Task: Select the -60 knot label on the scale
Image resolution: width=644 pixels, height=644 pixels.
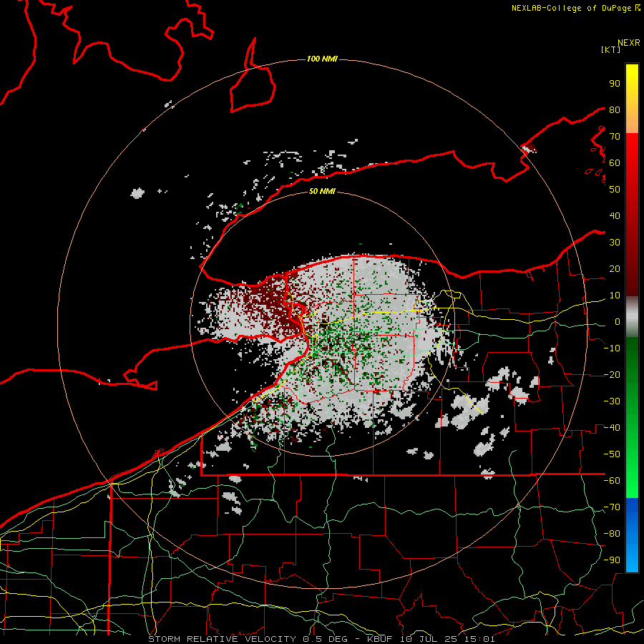Action: click(612, 481)
